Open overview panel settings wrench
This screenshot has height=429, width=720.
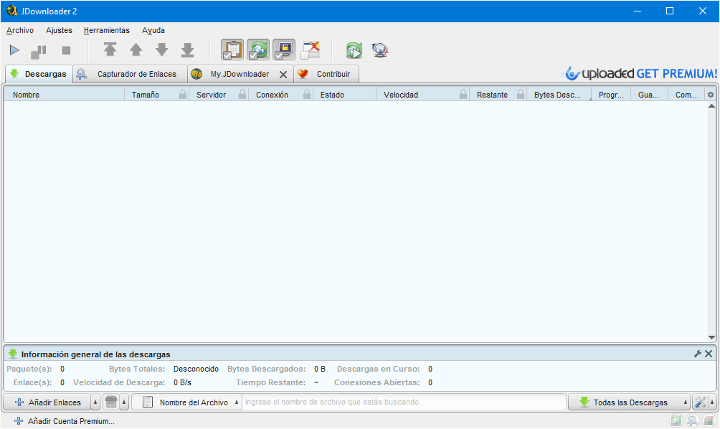(698, 353)
